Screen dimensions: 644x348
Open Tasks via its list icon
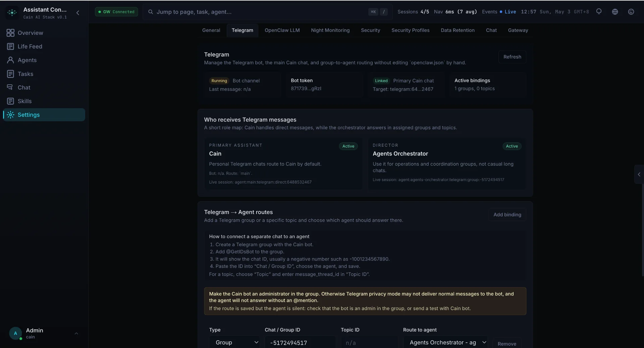(10, 74)
